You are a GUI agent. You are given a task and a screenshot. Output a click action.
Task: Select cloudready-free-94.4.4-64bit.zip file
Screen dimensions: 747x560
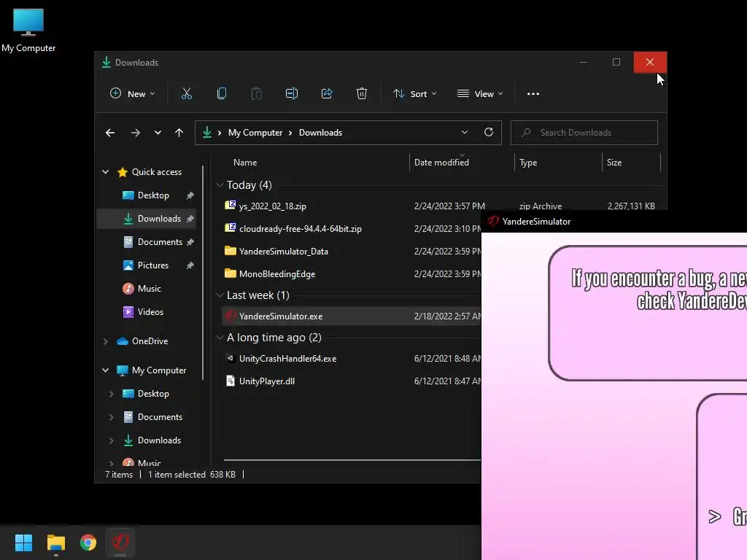(x=301, y=228)
